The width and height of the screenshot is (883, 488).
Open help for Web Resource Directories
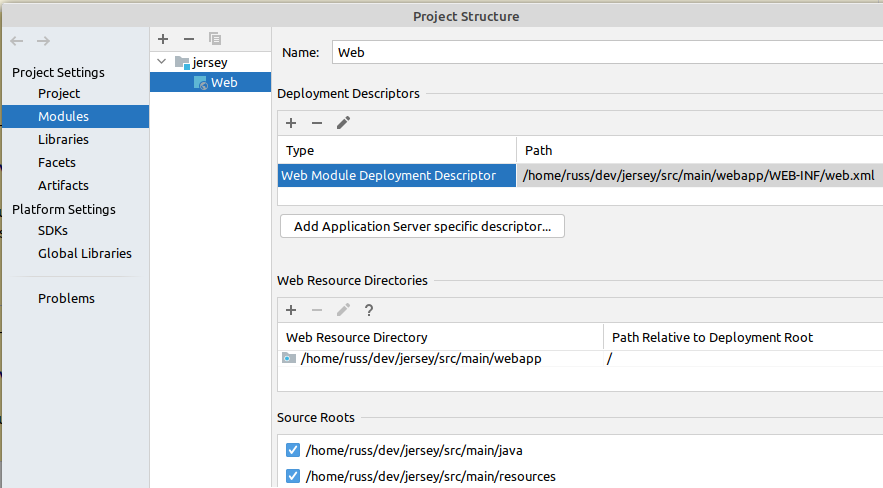[369, 310]
